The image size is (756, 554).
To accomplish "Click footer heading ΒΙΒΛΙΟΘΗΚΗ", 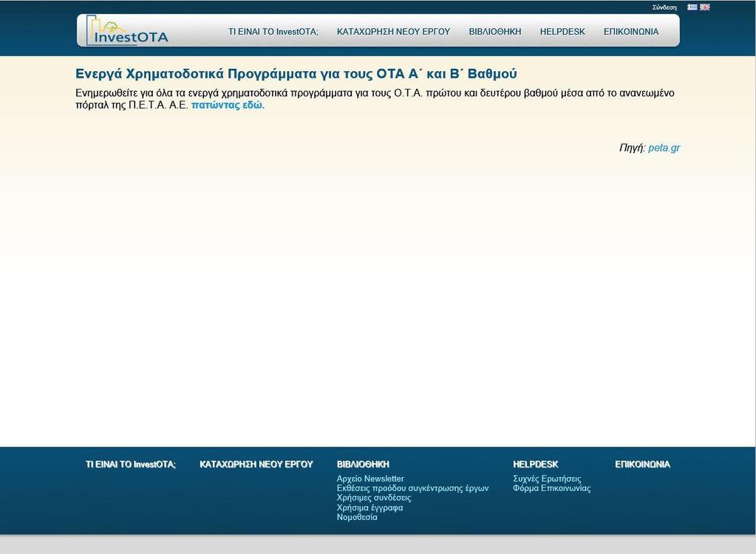I will (363, 465).
